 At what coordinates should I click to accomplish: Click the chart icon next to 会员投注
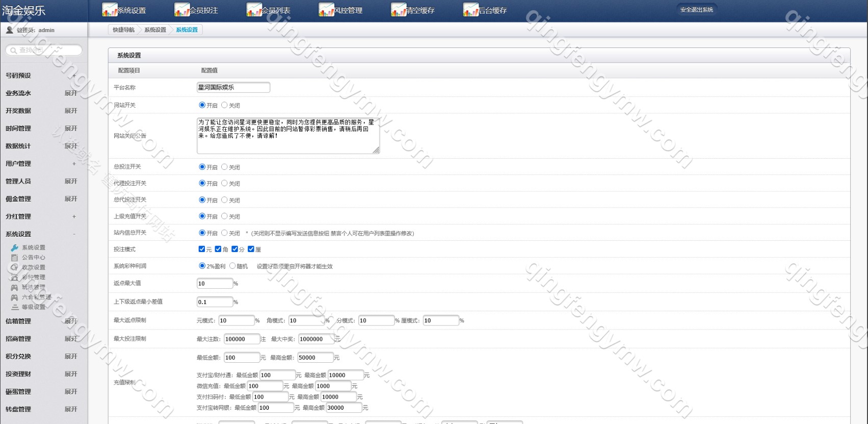(181, 10)
